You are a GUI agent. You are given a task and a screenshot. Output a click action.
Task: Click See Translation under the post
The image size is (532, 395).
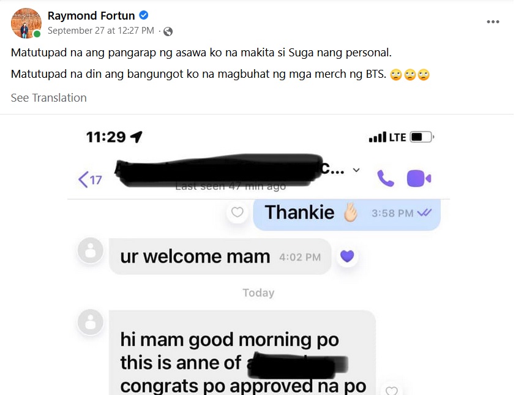point(48,98)
